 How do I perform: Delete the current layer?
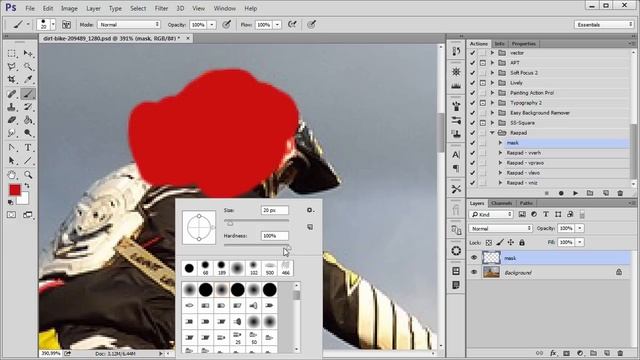pyautogui.click(x=620, y=353)
